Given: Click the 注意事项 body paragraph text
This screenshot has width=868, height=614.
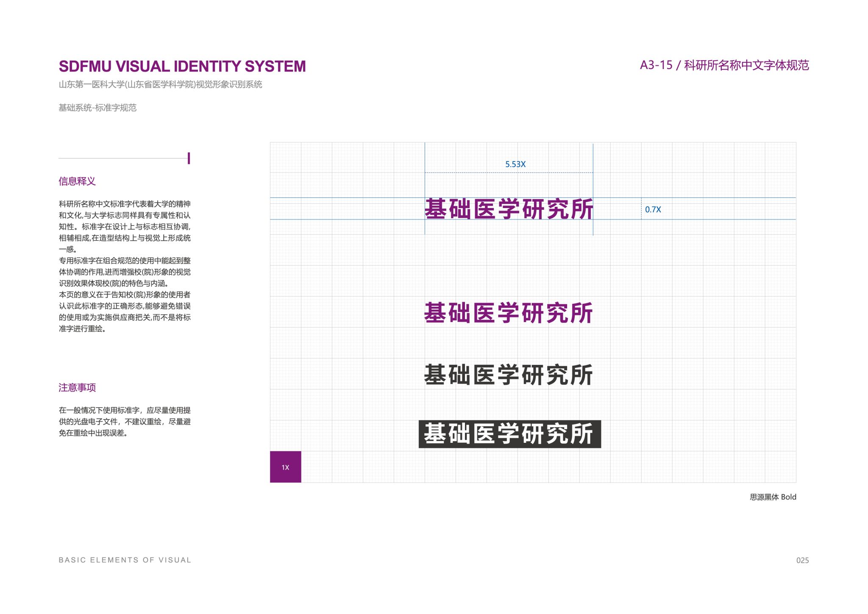Looking at the screenshot, I should (x=125, y=422).
